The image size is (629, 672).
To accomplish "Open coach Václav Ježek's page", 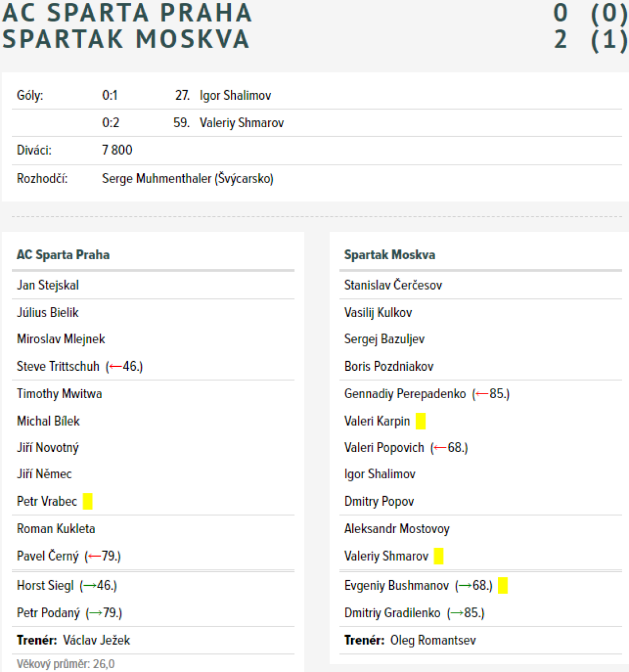I will pos(96,640).
